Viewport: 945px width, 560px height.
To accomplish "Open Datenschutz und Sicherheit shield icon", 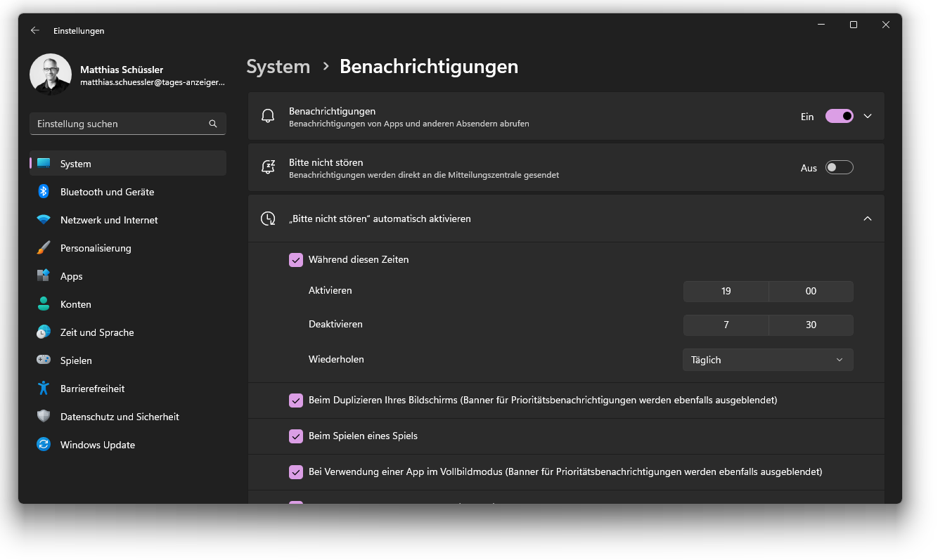I will click(x=44, y=417).
